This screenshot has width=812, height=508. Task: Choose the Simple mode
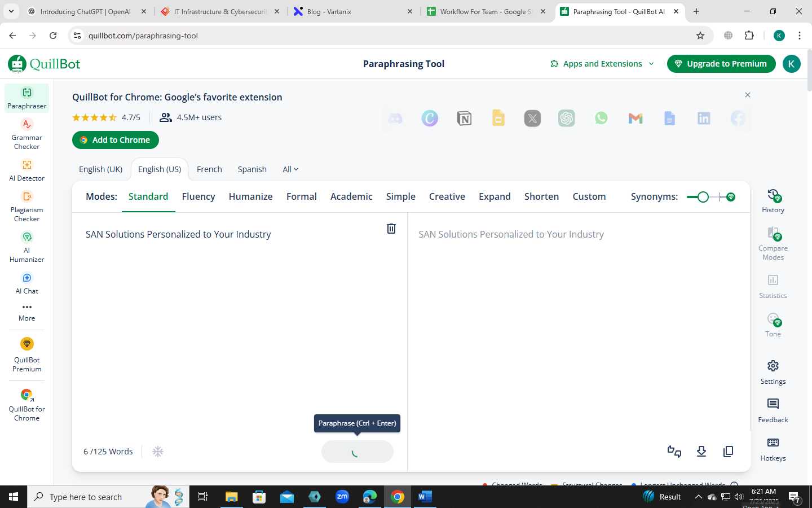point(400,196)
